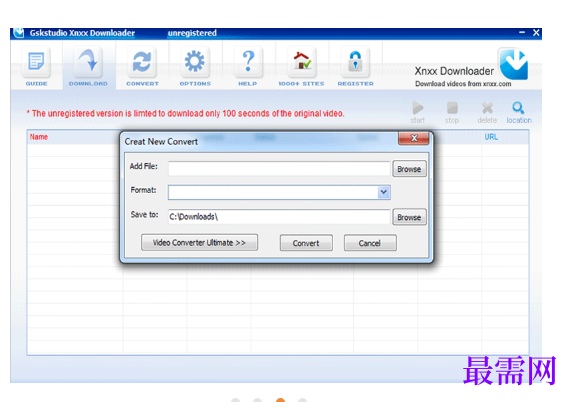Close the Gskstudio Xnxx Downloader window

coord(536,33)
